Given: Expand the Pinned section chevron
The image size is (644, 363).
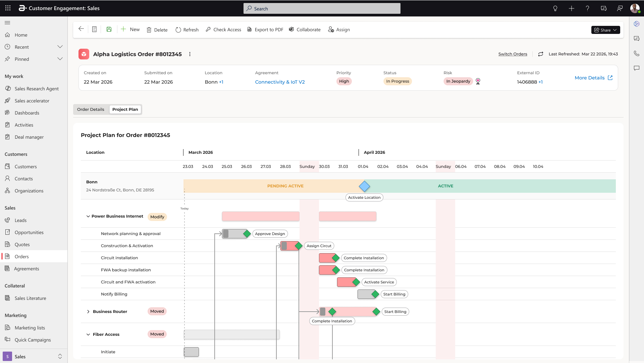Looking at the screenshot, I should tap(60, 59).
